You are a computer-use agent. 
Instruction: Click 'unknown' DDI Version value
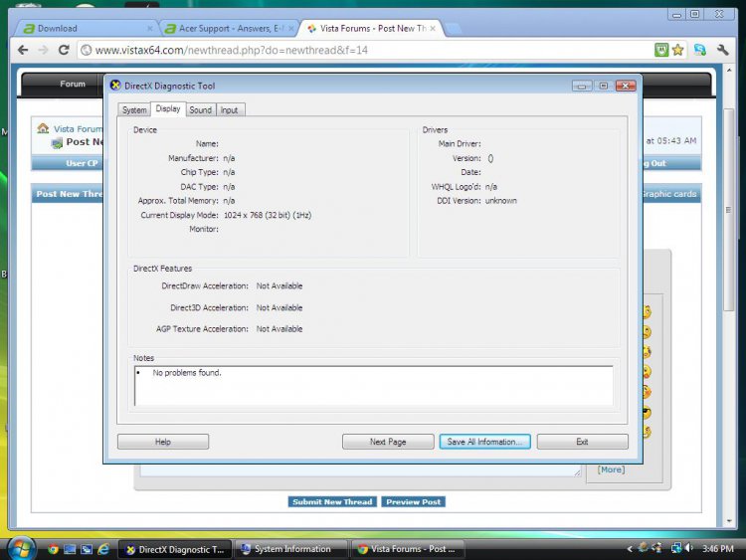point(501,201)
